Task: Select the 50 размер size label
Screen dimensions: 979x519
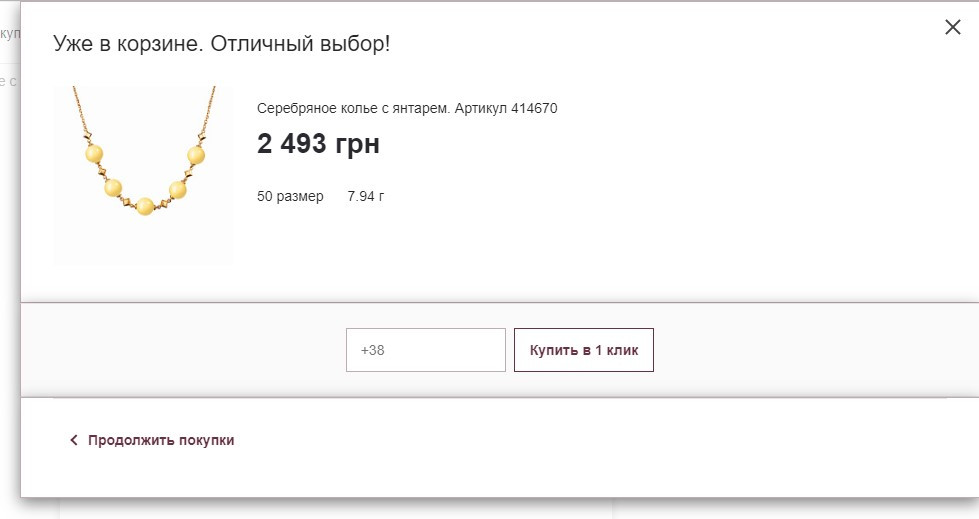Action: pos(290,196)
